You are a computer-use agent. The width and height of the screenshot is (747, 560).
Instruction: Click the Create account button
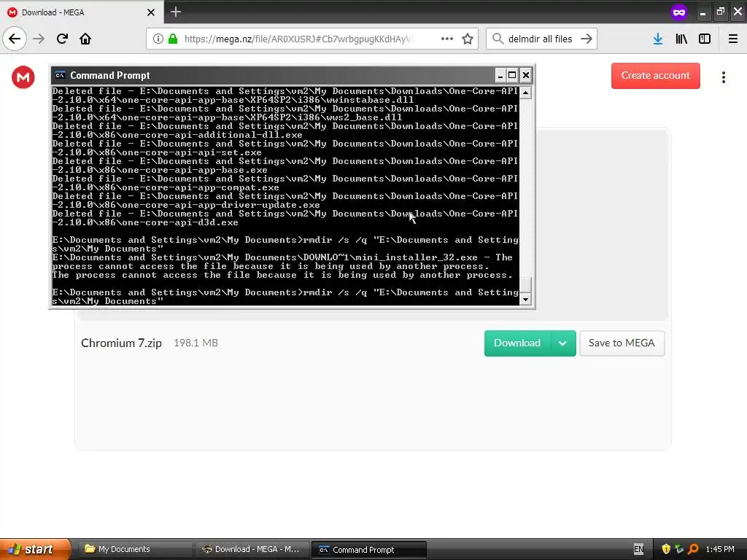(656, 76)
